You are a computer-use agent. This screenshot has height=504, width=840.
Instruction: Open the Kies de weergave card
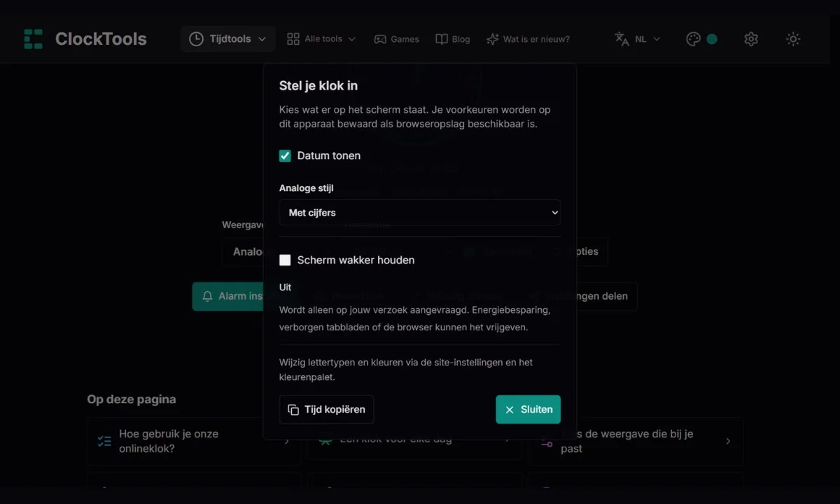(636, 441)
